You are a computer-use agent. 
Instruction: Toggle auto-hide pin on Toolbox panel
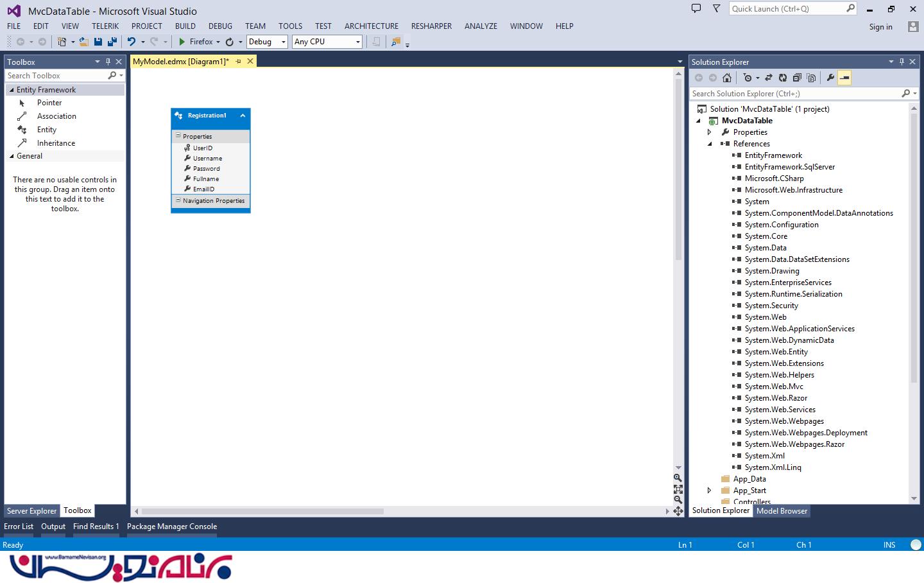click(x=108, y=62)
